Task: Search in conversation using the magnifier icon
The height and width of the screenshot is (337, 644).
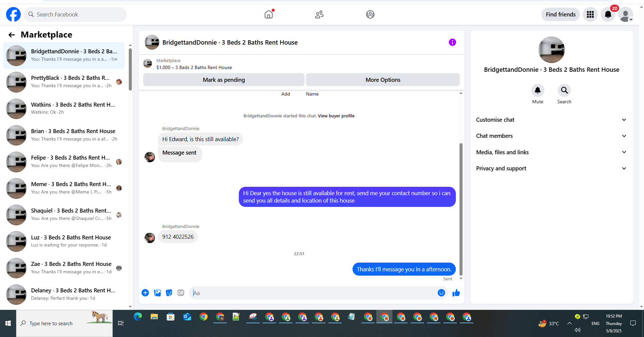Action: 564,90
